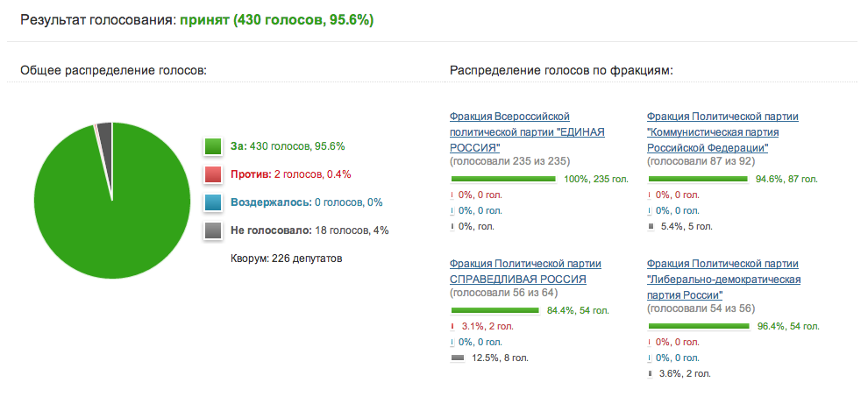Click the green "За" legend square
The image size is (868, 418).
[212, 146]
